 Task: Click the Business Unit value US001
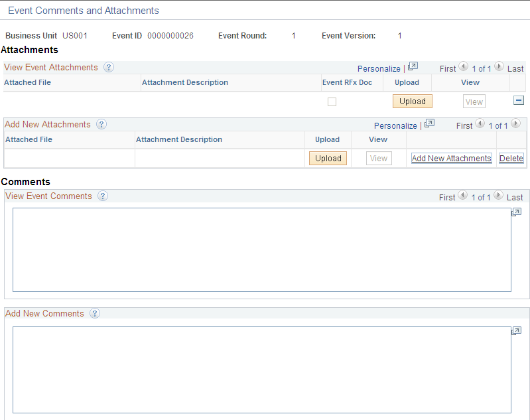tap(75, 36)
